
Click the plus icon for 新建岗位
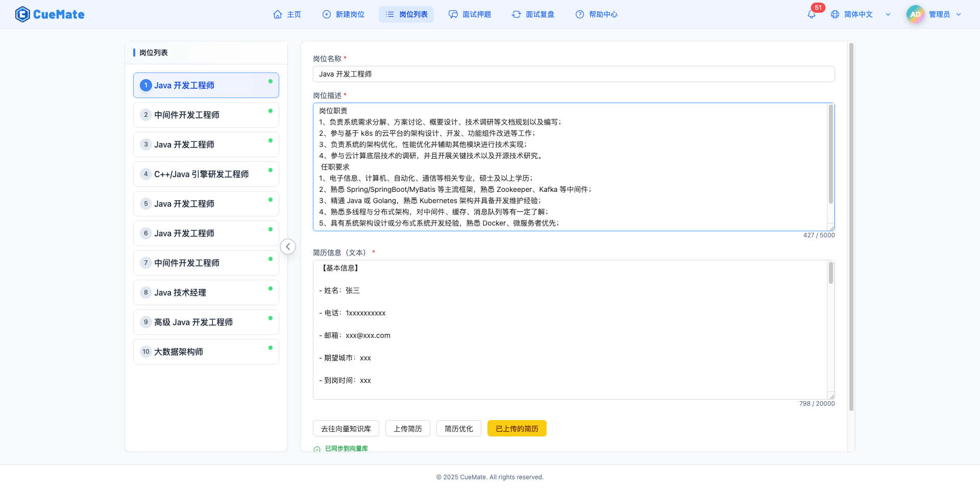326,14
